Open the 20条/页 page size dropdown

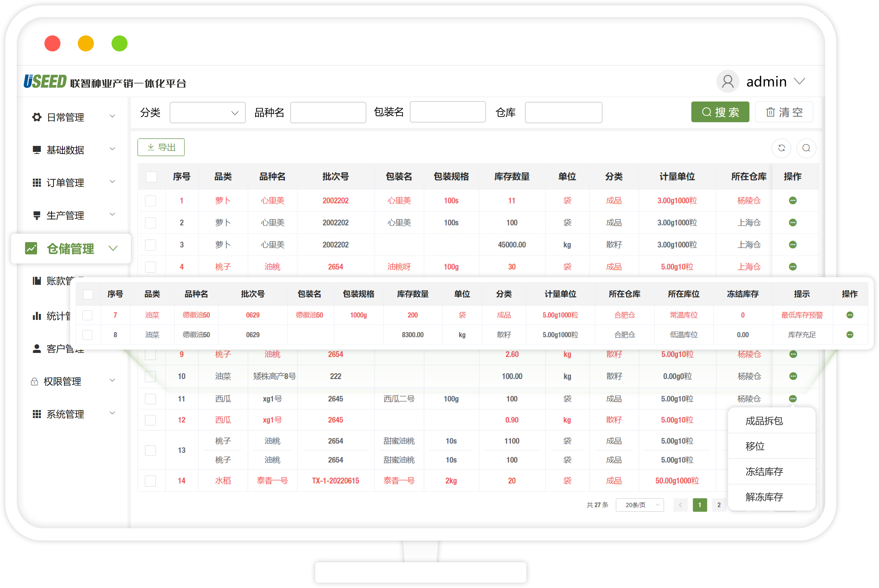[x=640, y=505]
